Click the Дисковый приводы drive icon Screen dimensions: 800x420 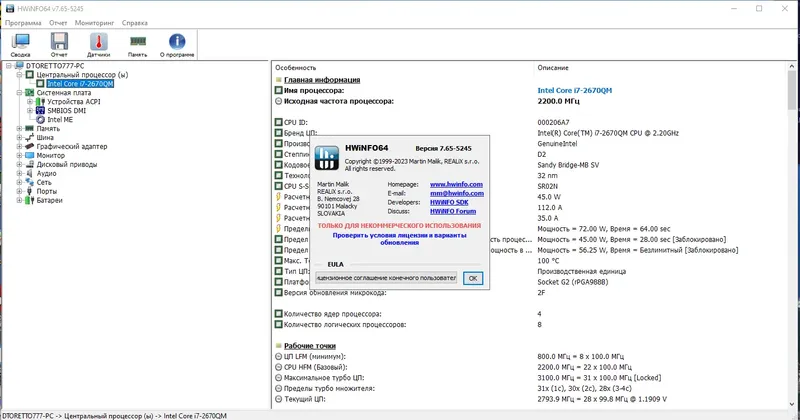point(30,164)
